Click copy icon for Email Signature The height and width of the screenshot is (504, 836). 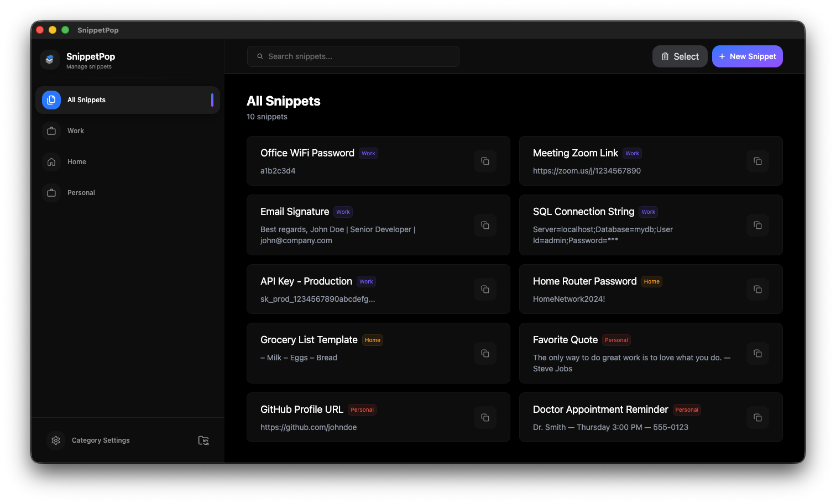485,225
